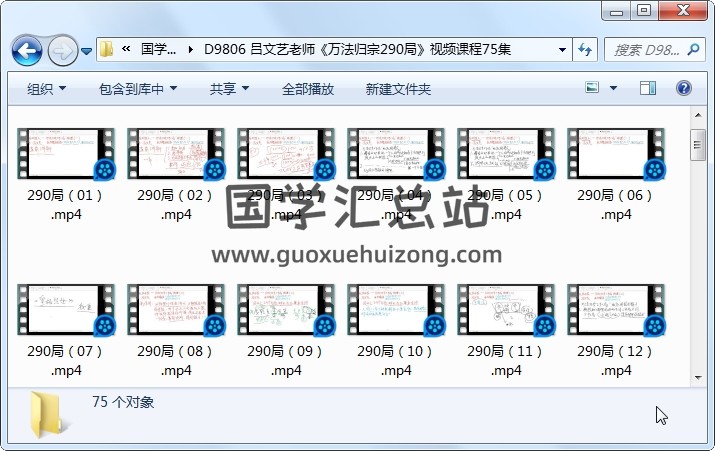Click the Back navigation arrow
Screen dimensions: 715x451
[x=27, y=51]
